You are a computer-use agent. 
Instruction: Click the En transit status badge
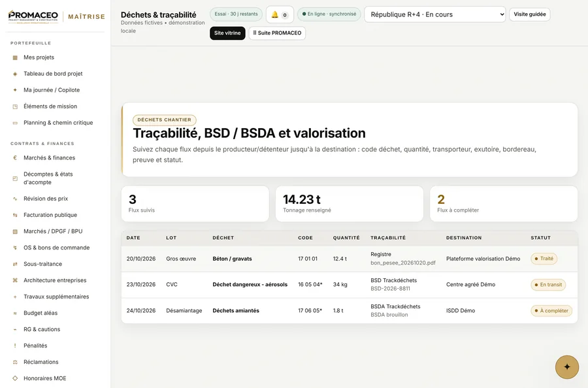[x=548, y=285]
